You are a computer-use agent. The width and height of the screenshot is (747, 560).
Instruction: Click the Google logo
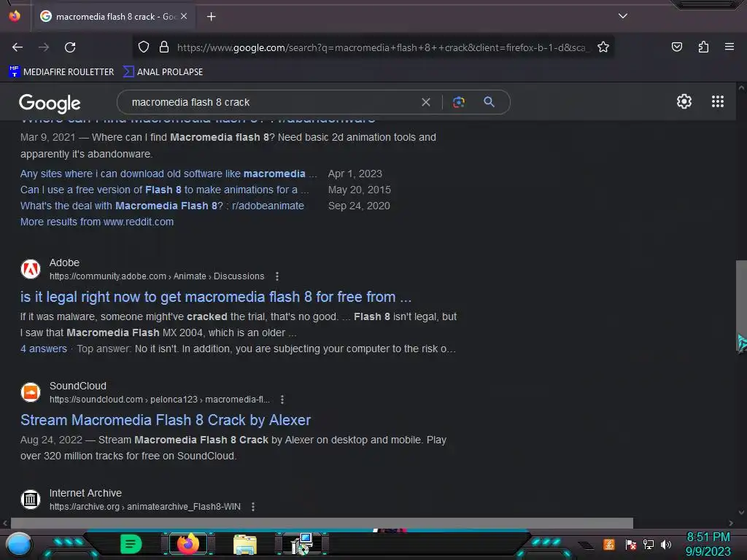[50, 103]
